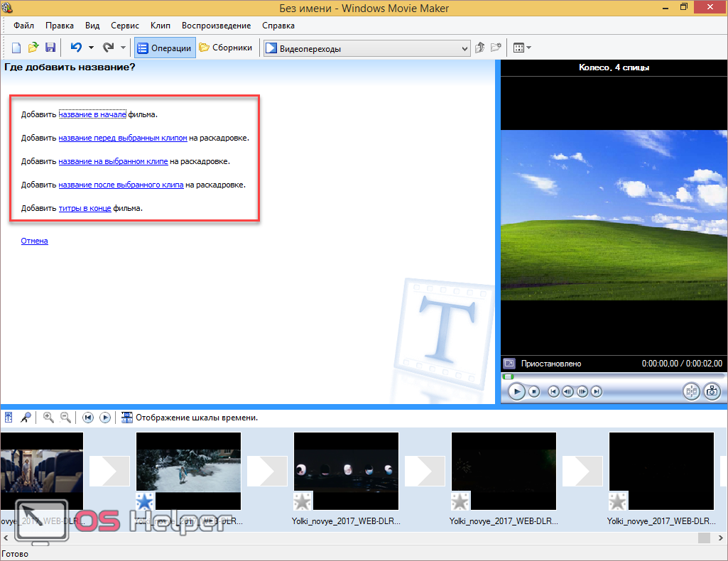Open the Undo history dropdown arrow
The width and height of the screenshot is (728, 561).
(x=91, y=48)
